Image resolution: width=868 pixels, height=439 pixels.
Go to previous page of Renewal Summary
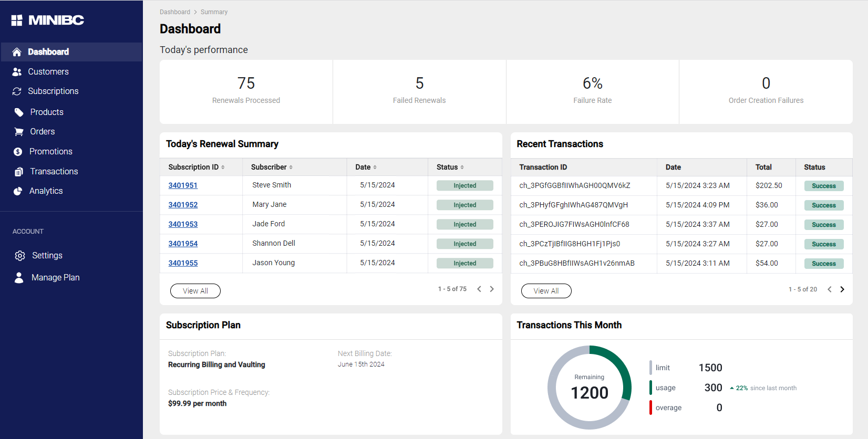click(479, 289)
